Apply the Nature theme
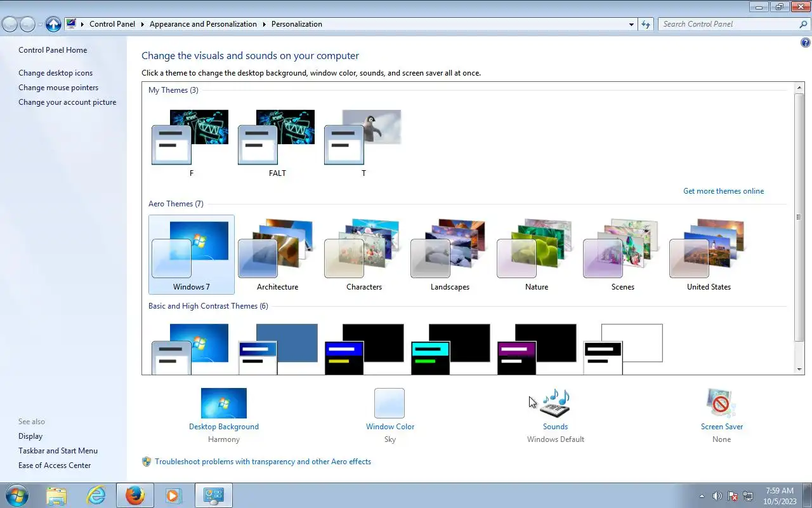This screenshot has width=812, height=508. [x=536, y=255]
